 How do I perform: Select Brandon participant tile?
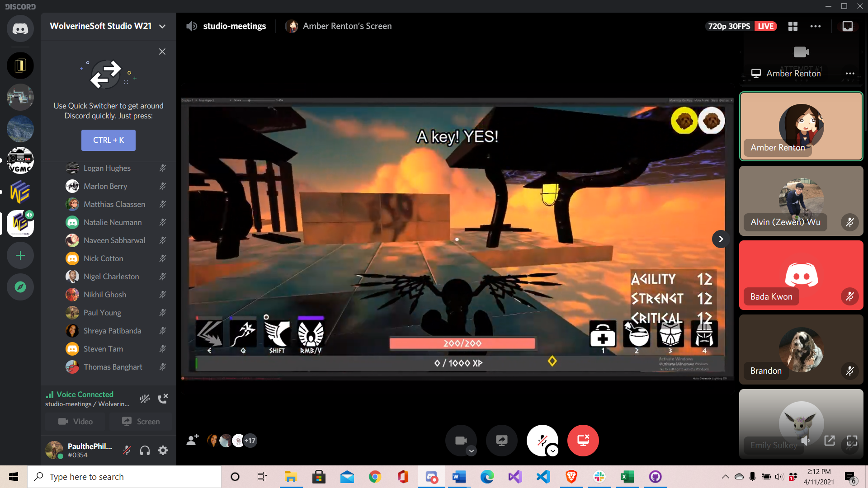click(x=801, y=350)
